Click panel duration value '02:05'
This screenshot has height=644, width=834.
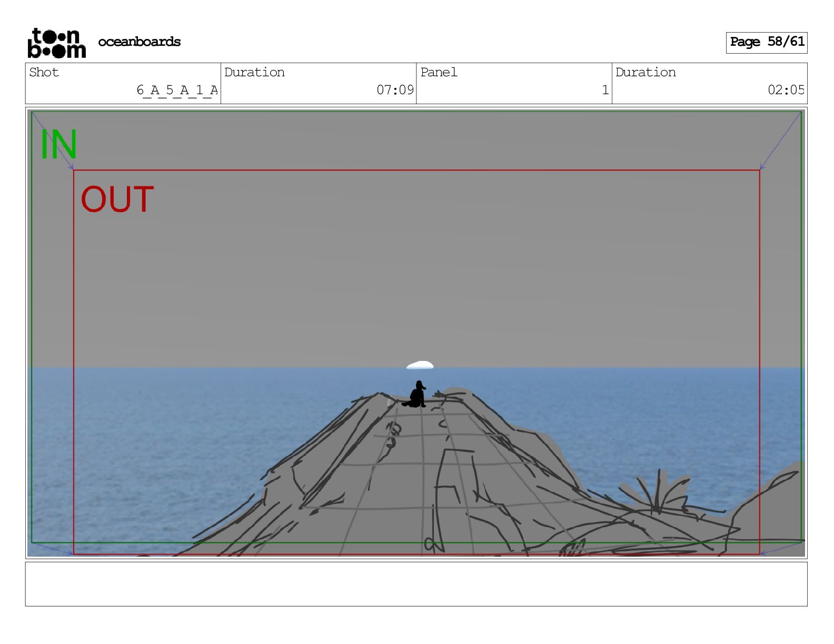click(x=786, y=90)
